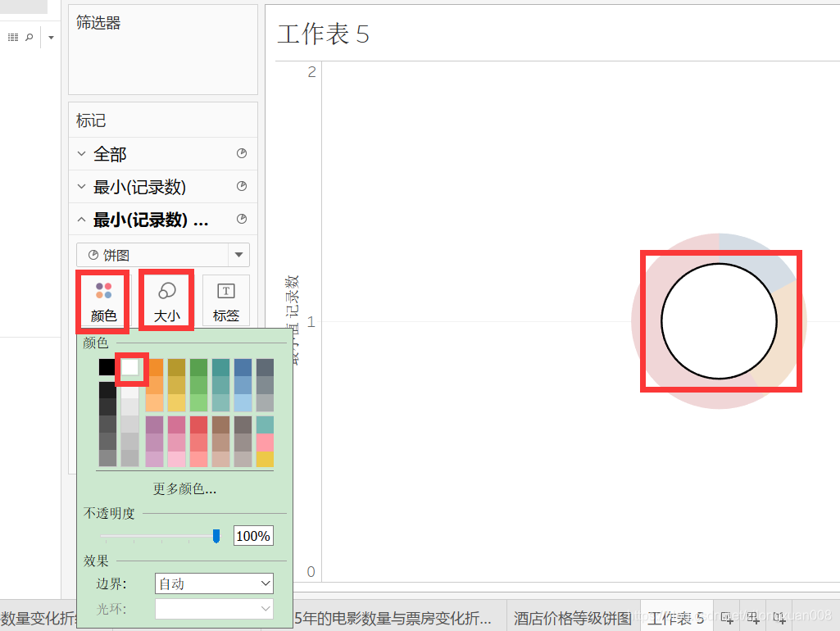Click the large pink pie slice

(648, 332)
